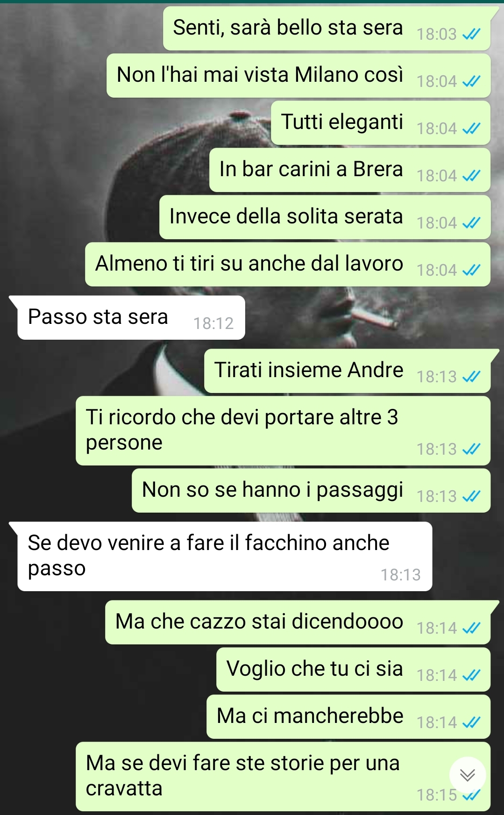Click blue double-check on 'Tutti eleganti' message
Viewport: 504px width, 815px height.
click(x=471, y=129)
